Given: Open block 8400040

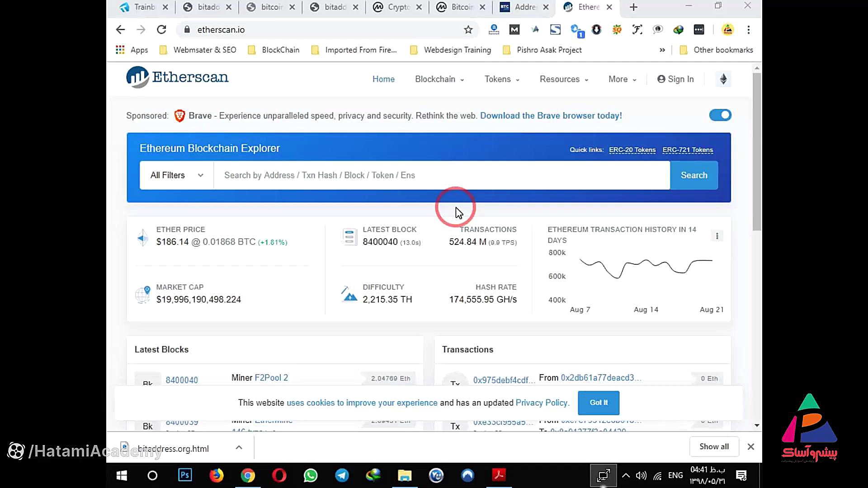Looking at the screenshot, I should [182, 380].
